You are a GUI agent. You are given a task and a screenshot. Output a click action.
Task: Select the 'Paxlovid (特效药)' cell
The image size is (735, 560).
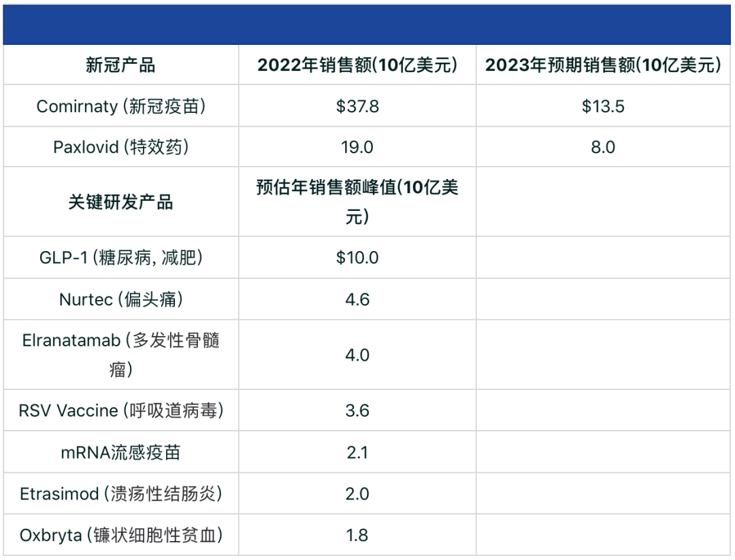(x=120, y=147)
